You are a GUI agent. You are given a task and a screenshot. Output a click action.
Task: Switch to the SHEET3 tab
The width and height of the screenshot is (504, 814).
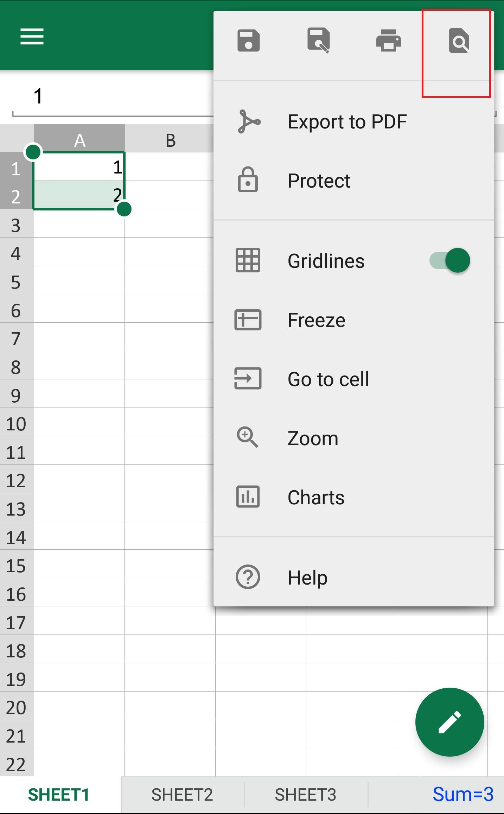(306, 795)
